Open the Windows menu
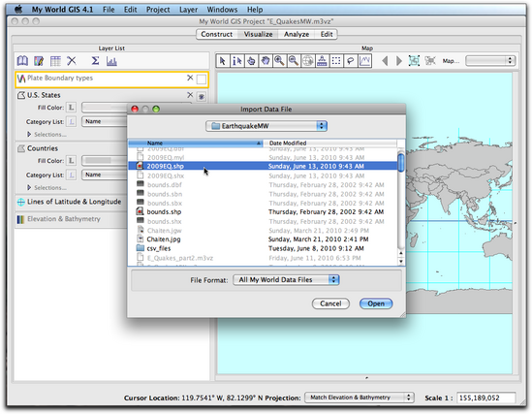The width and height of the screenshot is (532, 414). (222, 10)
